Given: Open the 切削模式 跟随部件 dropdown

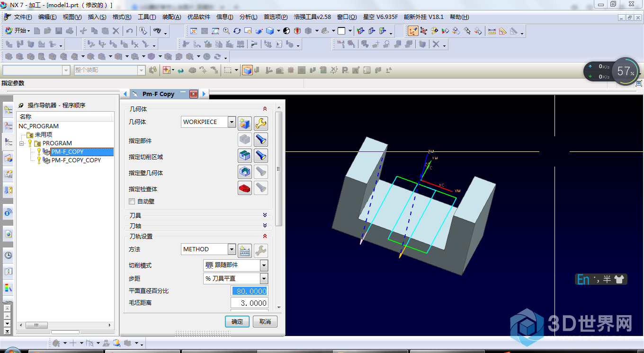Looking at the screenshot, I should (264, 265).
